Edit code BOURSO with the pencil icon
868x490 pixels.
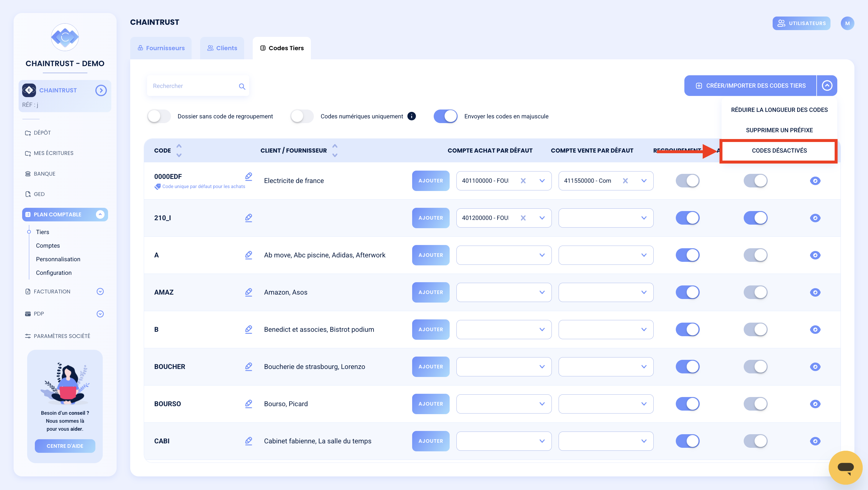click(x=249, y=404)
